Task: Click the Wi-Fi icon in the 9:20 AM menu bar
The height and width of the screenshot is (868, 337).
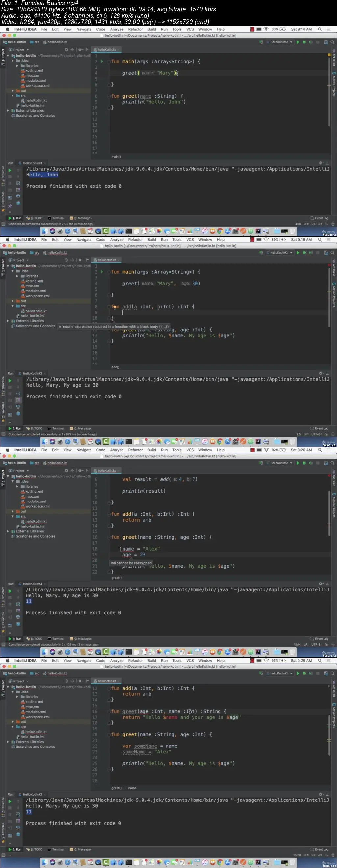Action: tap(266, 450)
